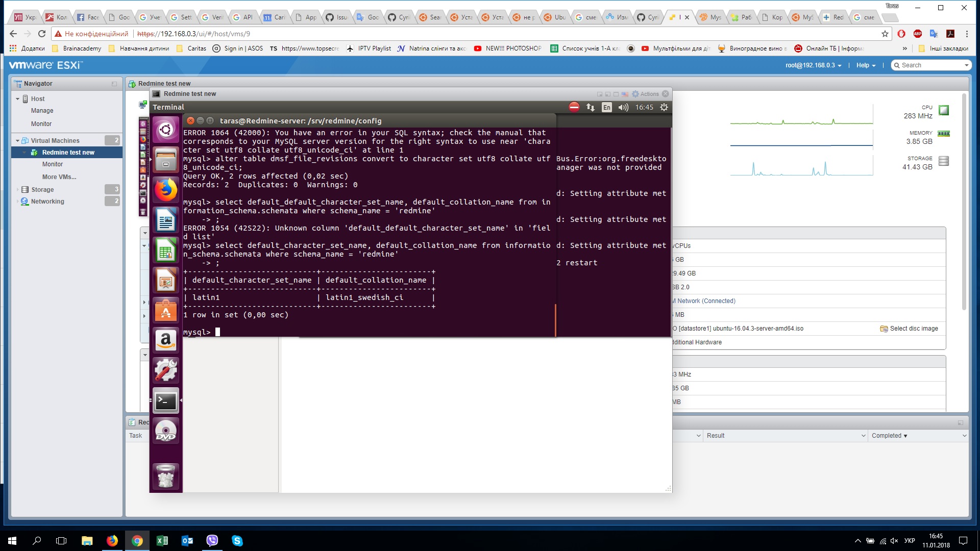
Task: Open the Trash icon in the launcher
Action: [x=165, y=475]
